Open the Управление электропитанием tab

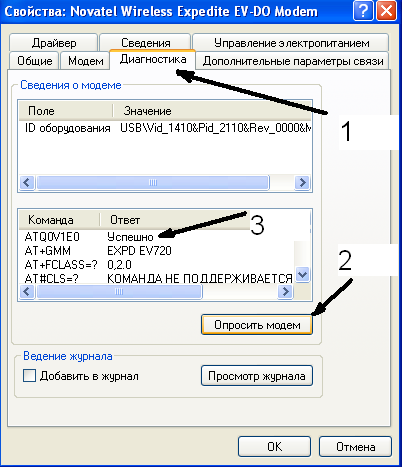click(x=291, y=43)
